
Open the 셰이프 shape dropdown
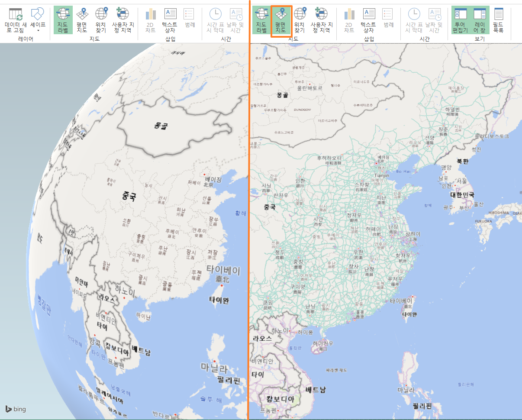(38, 20)
